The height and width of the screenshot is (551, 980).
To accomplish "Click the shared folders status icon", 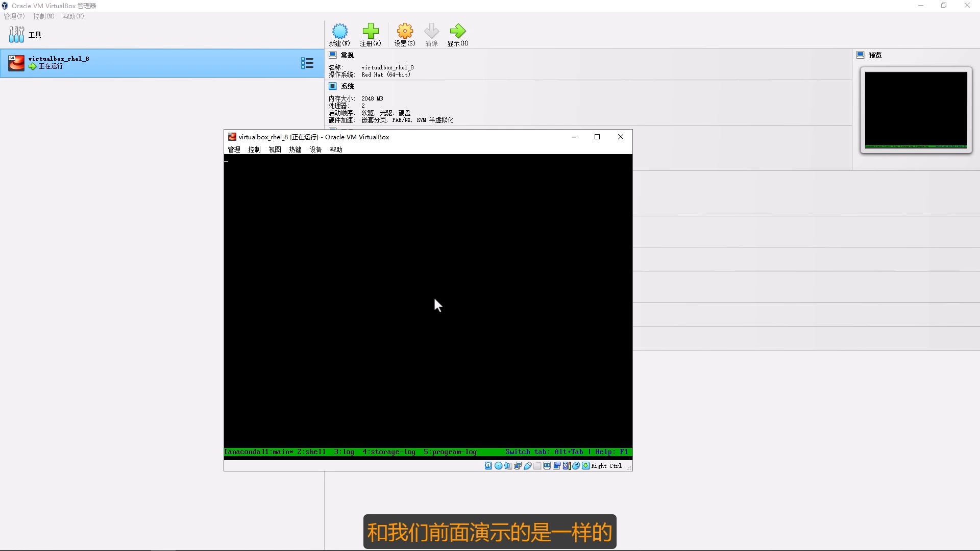I will (x=536, y=465).
